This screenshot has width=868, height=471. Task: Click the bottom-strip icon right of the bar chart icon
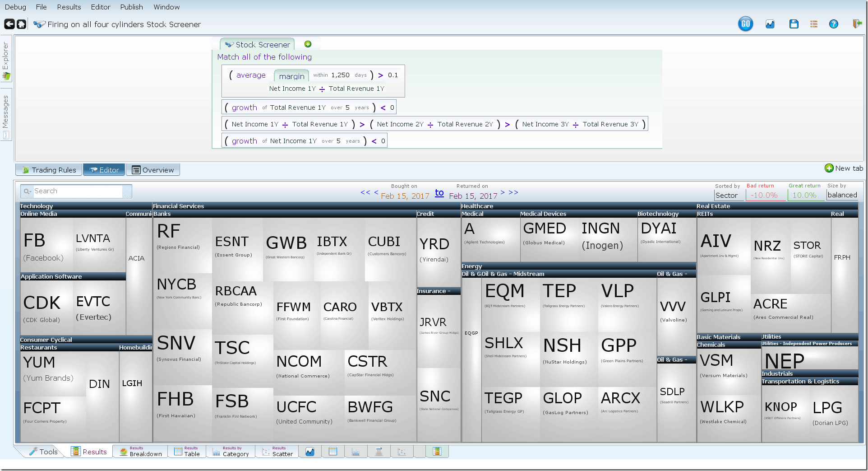click(379, 452)
